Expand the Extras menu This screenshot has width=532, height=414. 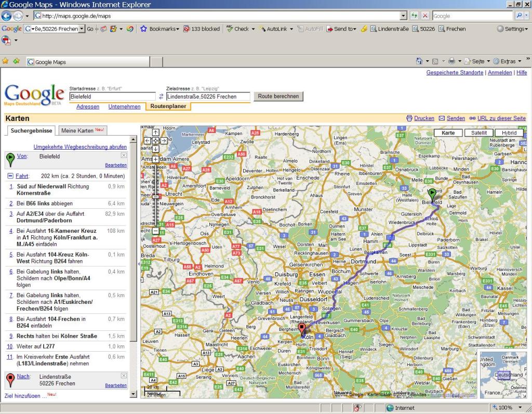508,61
